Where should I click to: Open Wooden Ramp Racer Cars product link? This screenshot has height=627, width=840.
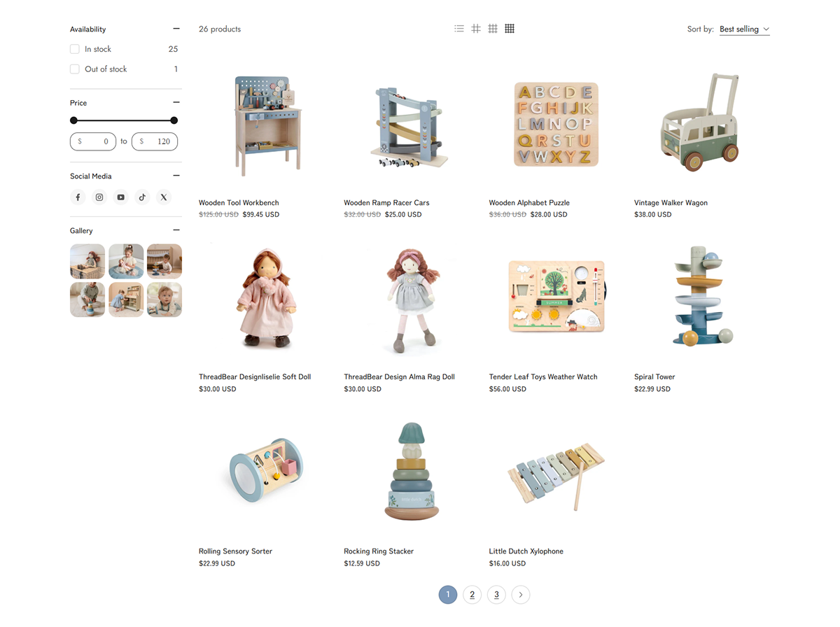tap(386, 203)
